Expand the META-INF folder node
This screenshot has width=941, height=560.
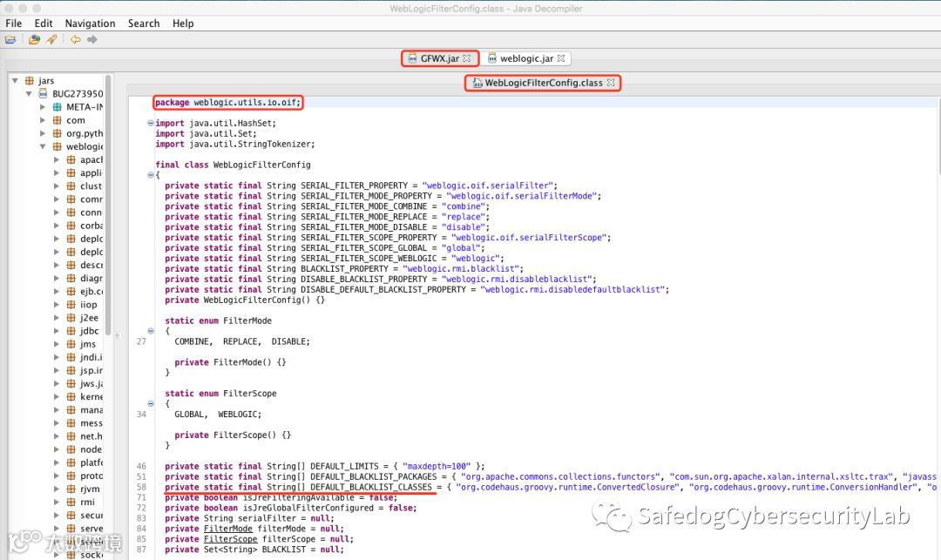42,107
